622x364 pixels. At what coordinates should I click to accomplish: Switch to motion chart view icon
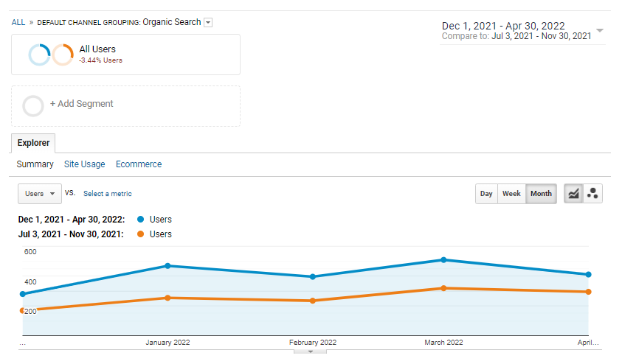click(592, 194)
